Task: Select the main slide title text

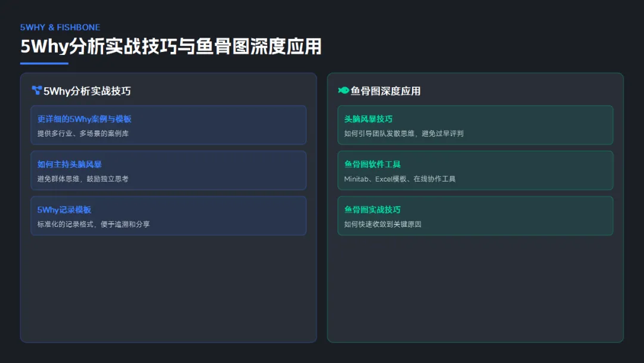Action: (x=171, y=47)
